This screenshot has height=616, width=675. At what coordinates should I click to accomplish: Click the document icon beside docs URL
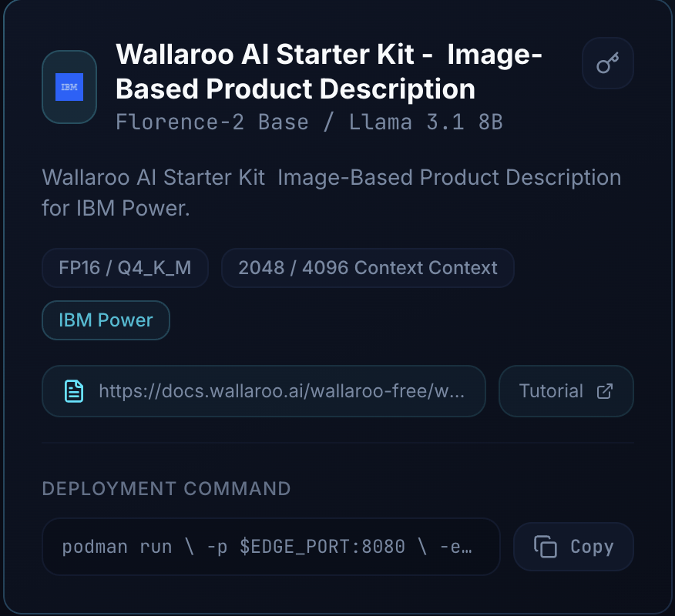click(74, 391)
